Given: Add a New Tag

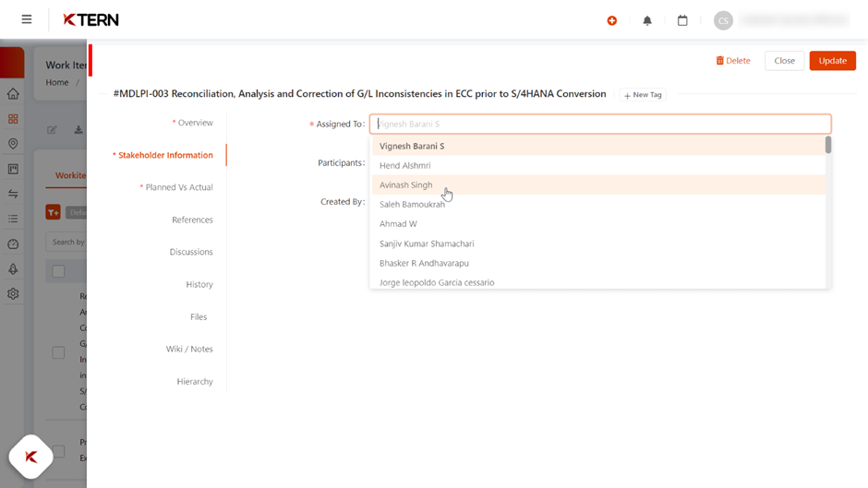Looking at the screenshot, I should (643, 95).
